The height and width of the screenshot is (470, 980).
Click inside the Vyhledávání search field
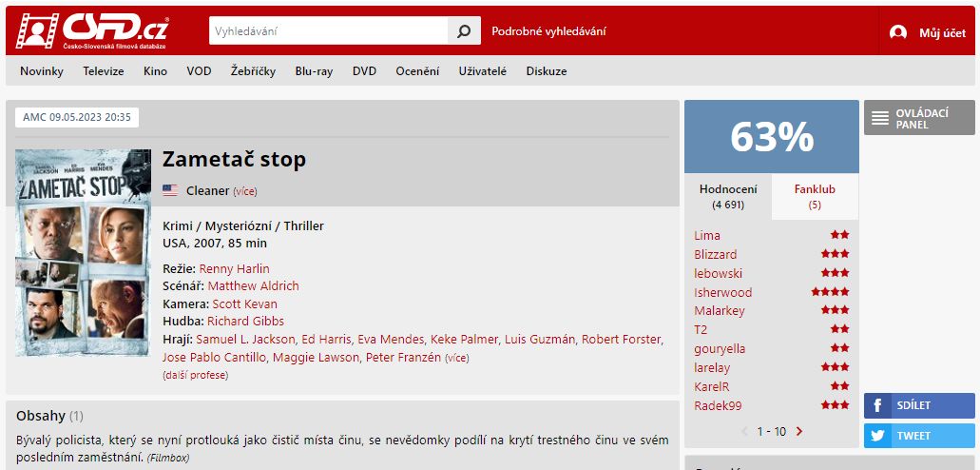pos(328,30)
